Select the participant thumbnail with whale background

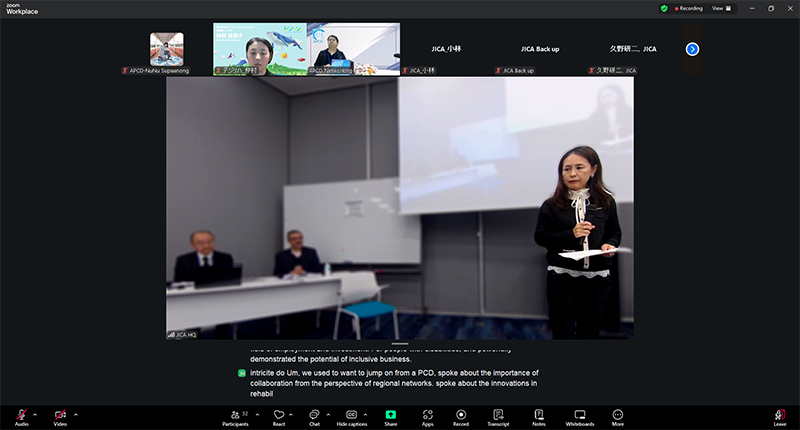pyautogui.click(x=260, y=49)
